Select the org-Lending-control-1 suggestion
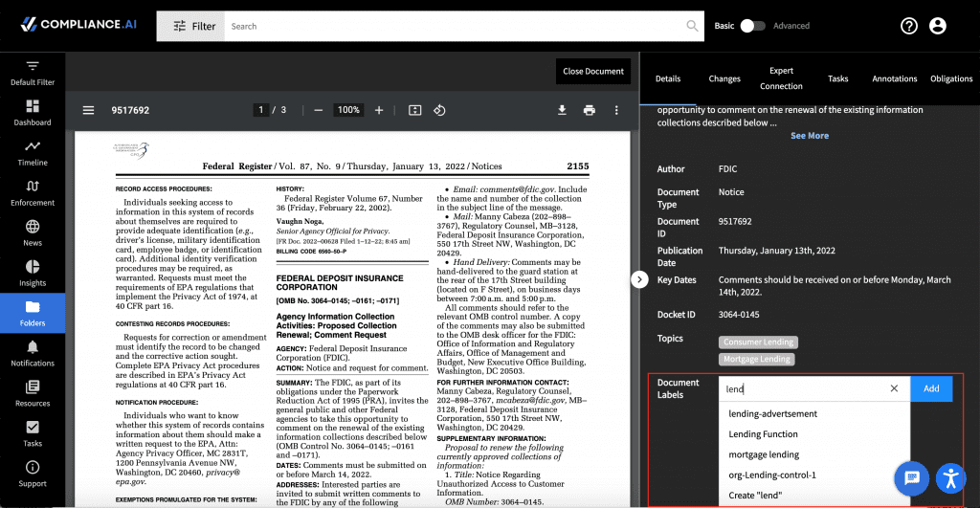 pos(814,475)
